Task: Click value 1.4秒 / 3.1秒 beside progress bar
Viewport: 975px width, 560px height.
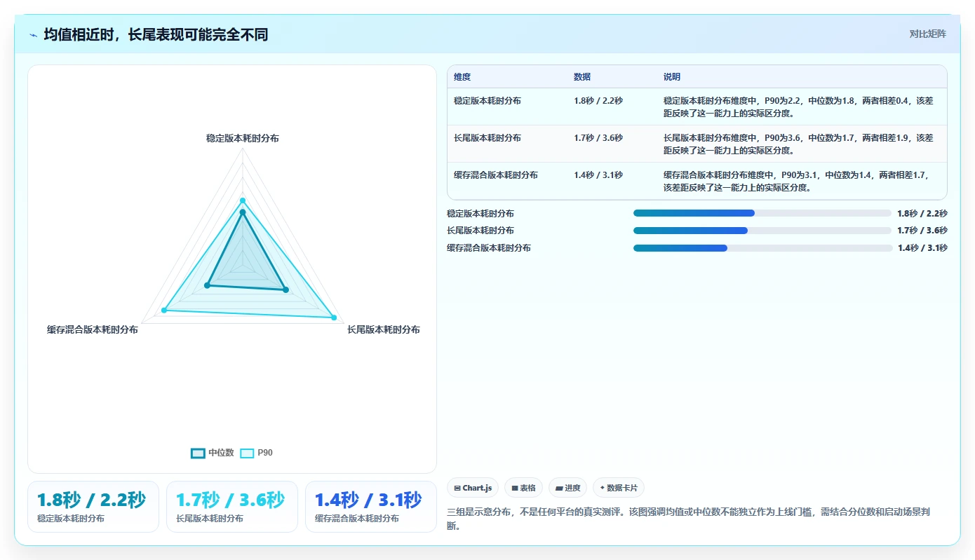Action: click(922, 248)
